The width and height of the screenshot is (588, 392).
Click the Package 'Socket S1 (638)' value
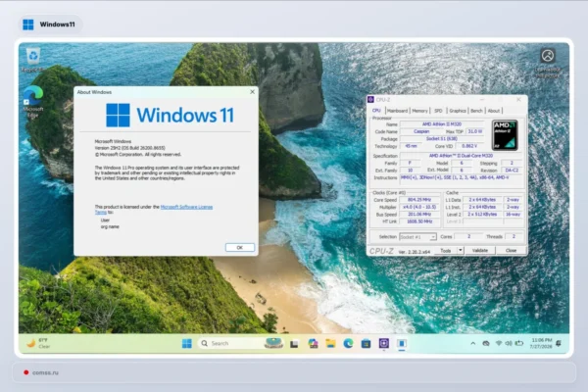pos(442,139)
